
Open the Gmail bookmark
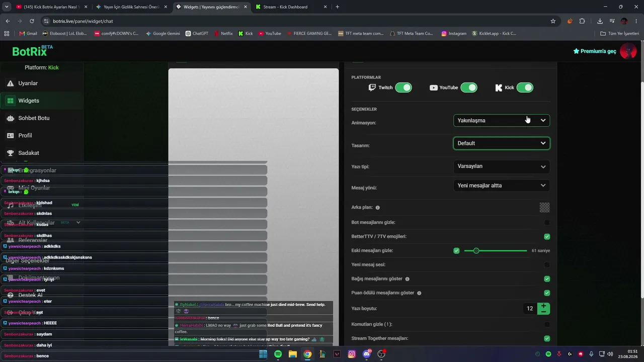click(x=28, y=34)
